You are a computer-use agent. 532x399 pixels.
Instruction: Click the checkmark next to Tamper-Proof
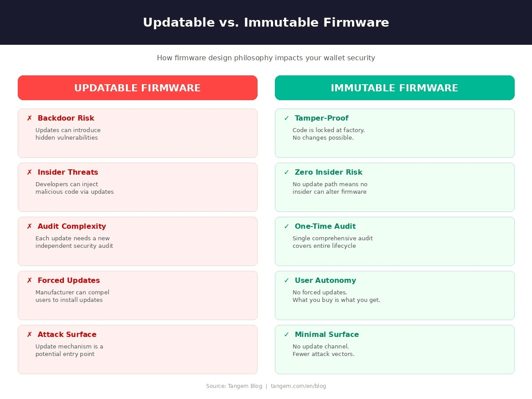(286, 118)
